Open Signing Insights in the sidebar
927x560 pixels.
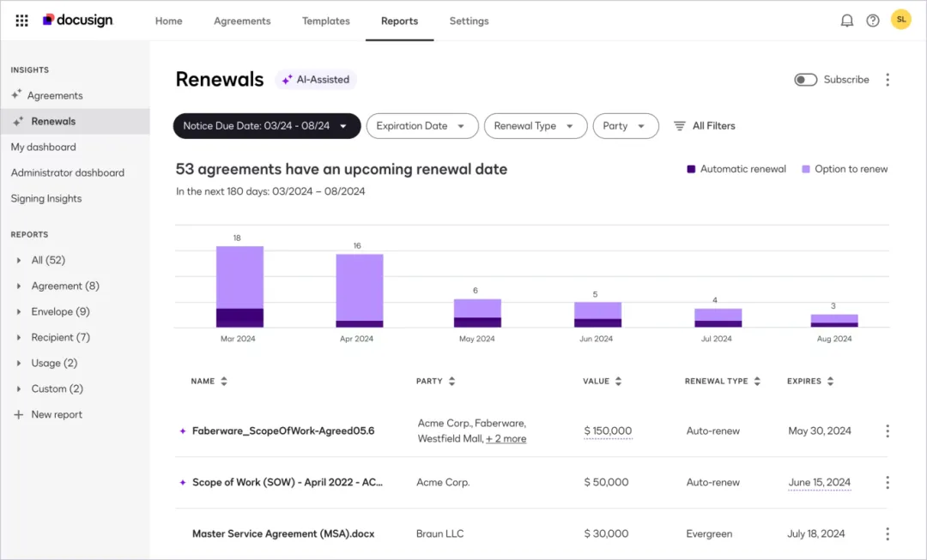coord(46,199)
